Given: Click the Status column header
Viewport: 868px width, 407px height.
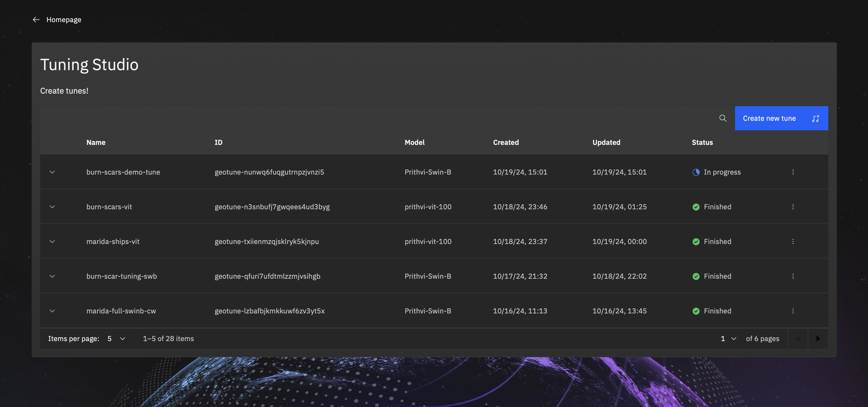Looking at the screenshot, I should (x=702, y=142).
